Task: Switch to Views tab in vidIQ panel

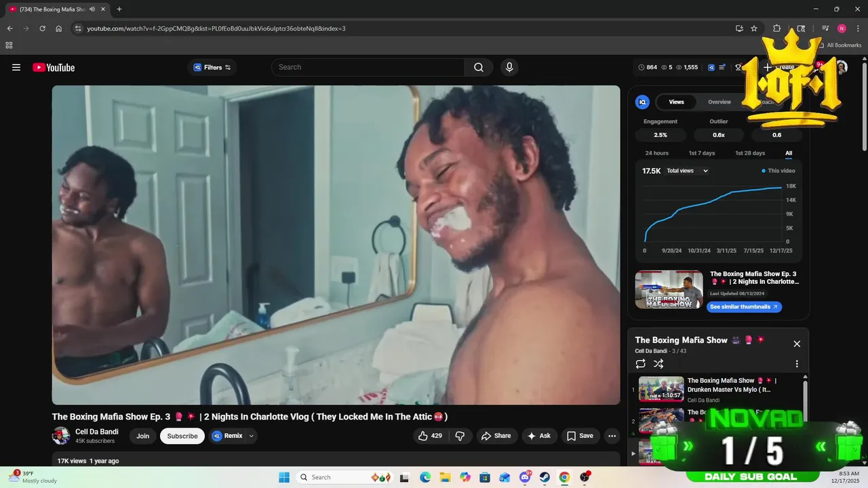Action: tap(677, 102)
